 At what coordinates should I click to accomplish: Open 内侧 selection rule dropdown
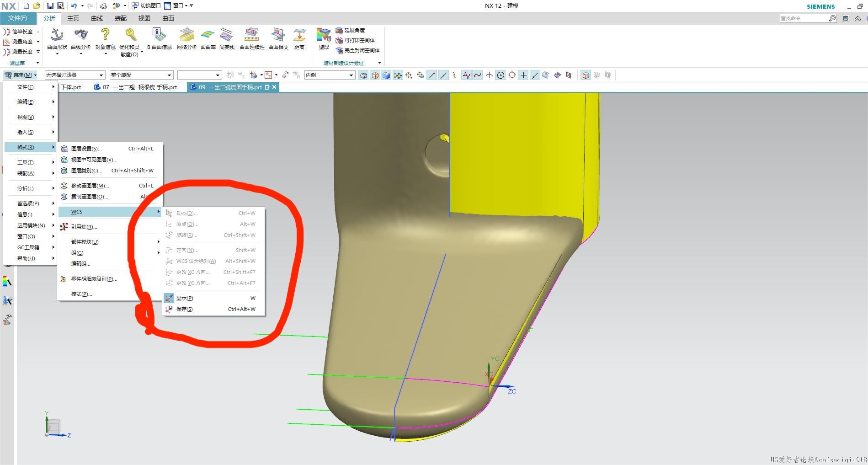point(330,75)
